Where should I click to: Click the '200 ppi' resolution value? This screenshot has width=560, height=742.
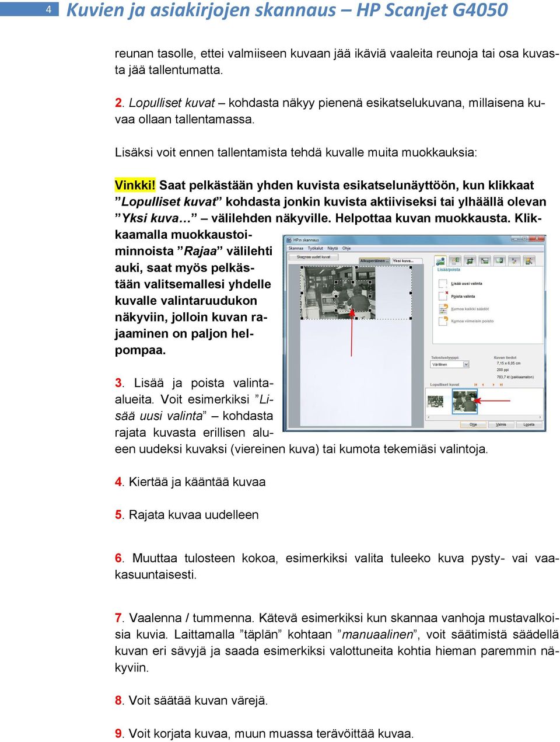point(503,370)
